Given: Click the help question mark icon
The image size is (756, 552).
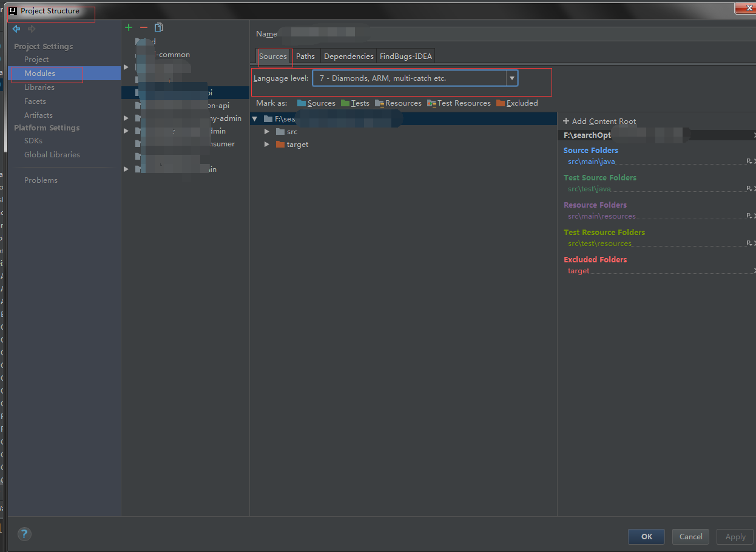Looking at the screenshot, I should [x=24, y=534].
